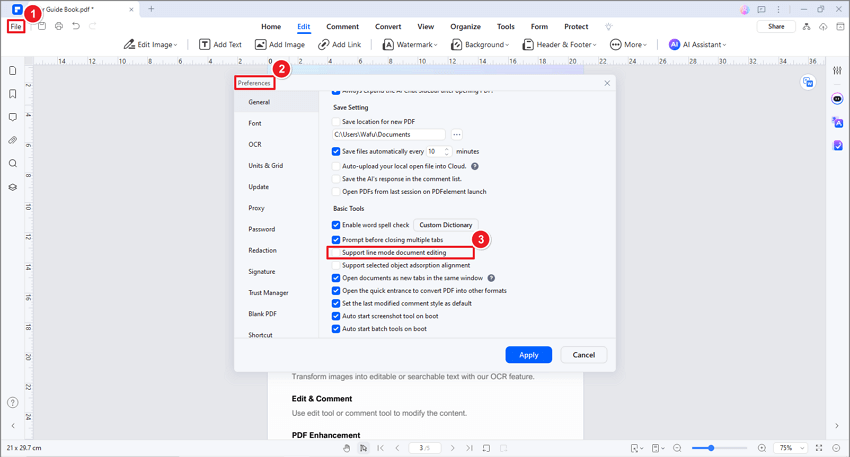Go to the first page
Screen dimensions: 850x457
click(381, 448)
